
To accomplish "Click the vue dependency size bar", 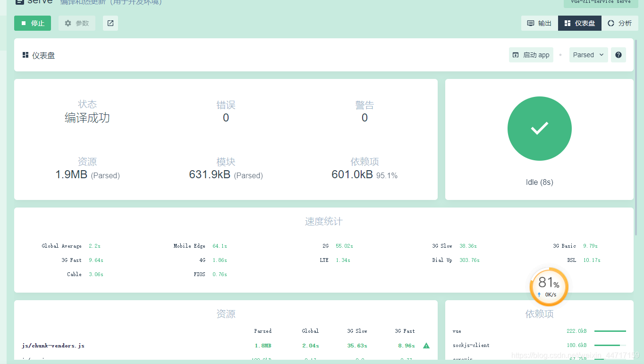I will click(x=610, y=331).
